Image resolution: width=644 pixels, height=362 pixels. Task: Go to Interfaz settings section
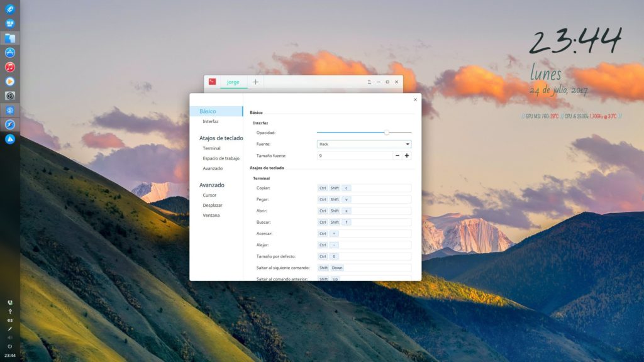tap(210, 121)
